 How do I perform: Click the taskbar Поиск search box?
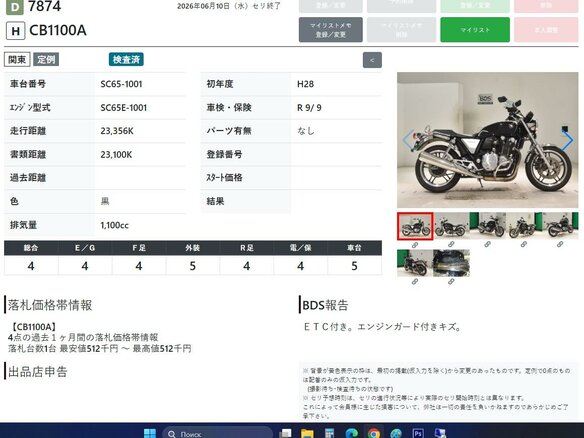pyautogui.click(x=218, y=434)
